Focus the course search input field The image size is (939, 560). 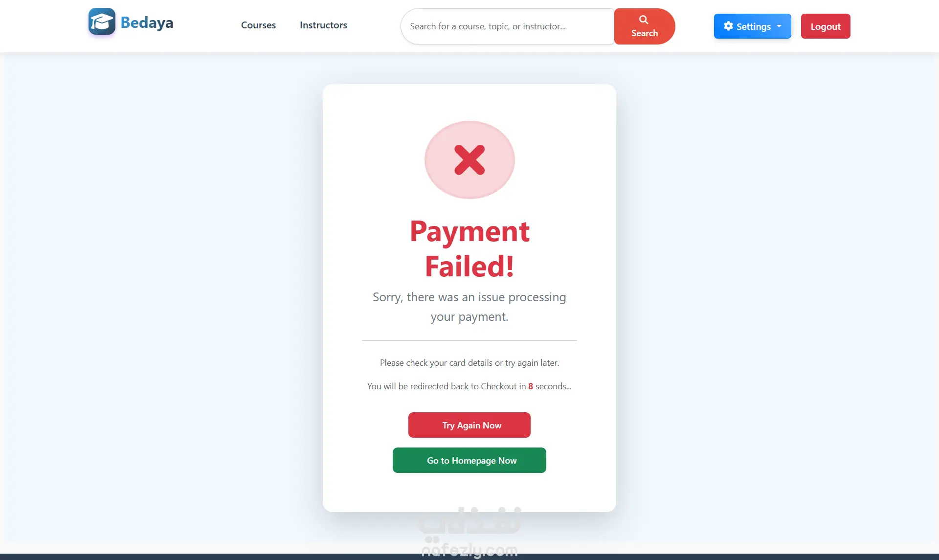[507, 26]
